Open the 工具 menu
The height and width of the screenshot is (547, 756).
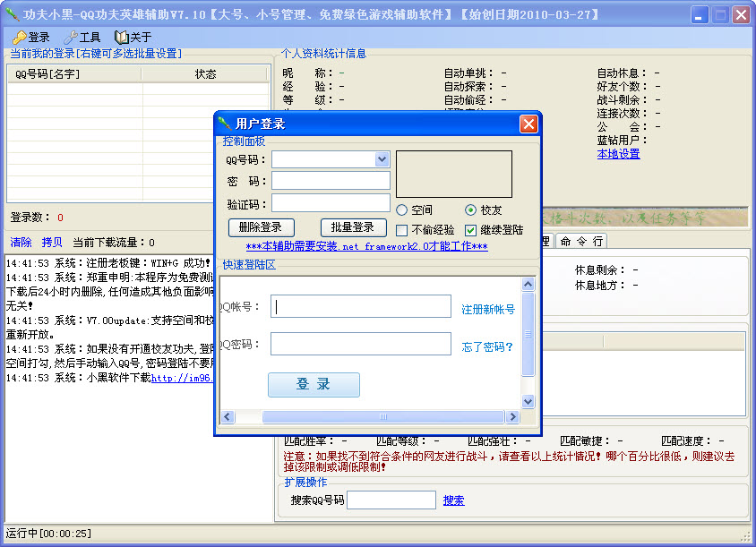(82, 37)
